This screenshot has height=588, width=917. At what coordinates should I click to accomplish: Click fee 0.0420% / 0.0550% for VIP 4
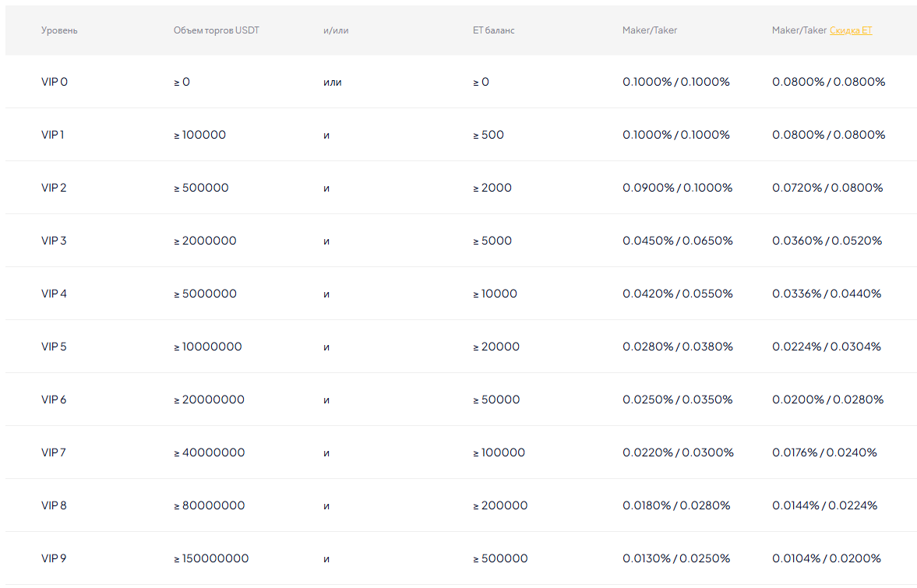click(677, 294)
